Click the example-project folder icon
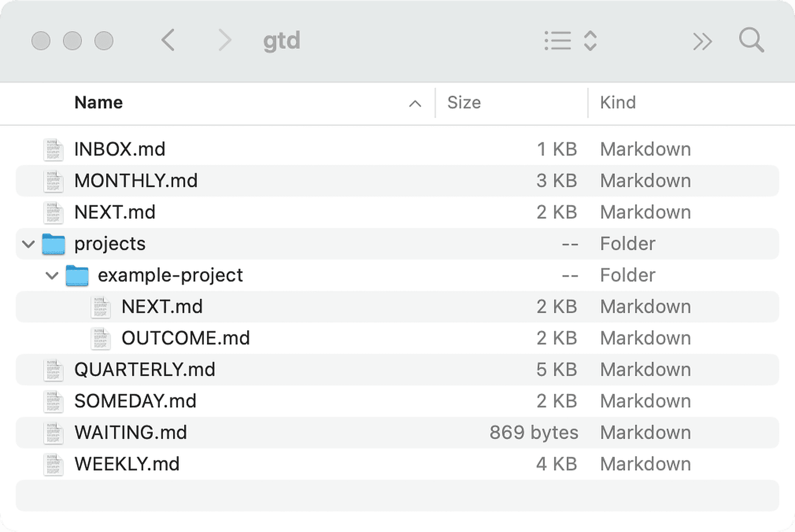This screenshot has height=532, width=795. [x=78, y=275]
